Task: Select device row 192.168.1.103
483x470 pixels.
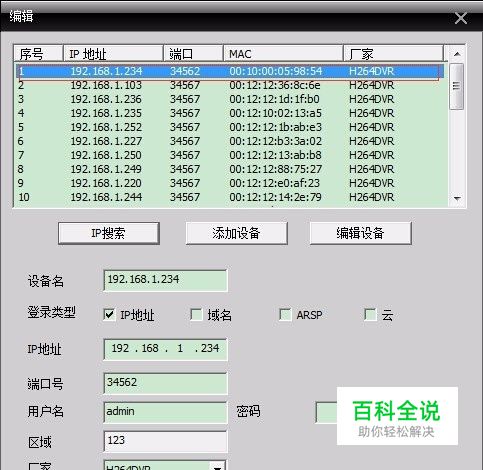Action: tap(230, 85)
